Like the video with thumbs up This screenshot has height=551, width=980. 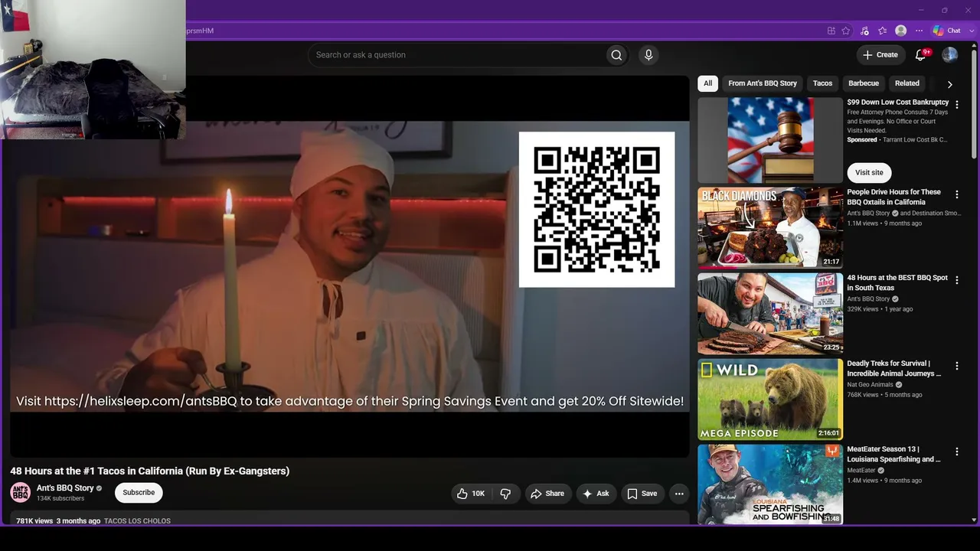coord(470,494)
